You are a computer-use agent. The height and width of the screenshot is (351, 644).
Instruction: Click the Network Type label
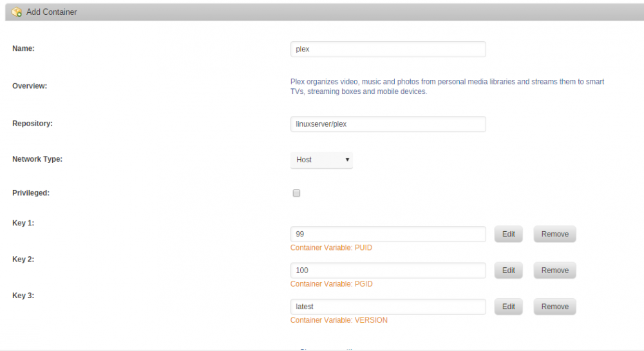(x=37, y=159)
